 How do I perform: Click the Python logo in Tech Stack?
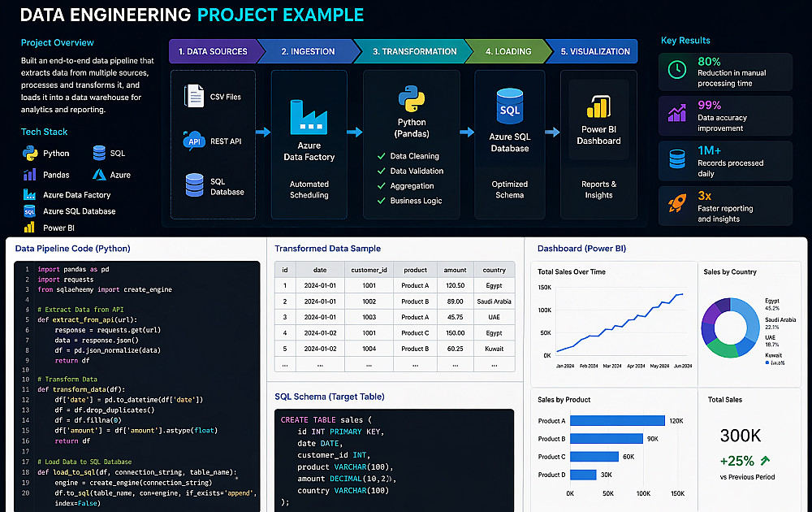30,154
